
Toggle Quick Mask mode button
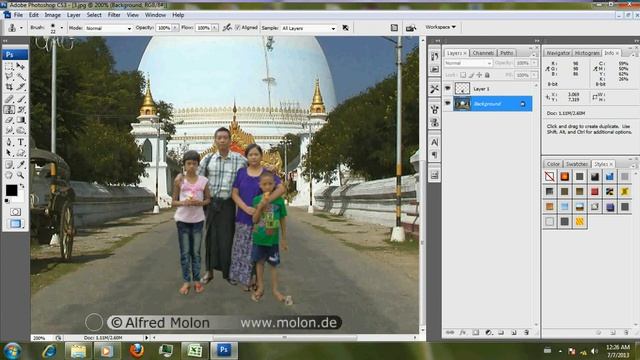(x=15, y=212)
